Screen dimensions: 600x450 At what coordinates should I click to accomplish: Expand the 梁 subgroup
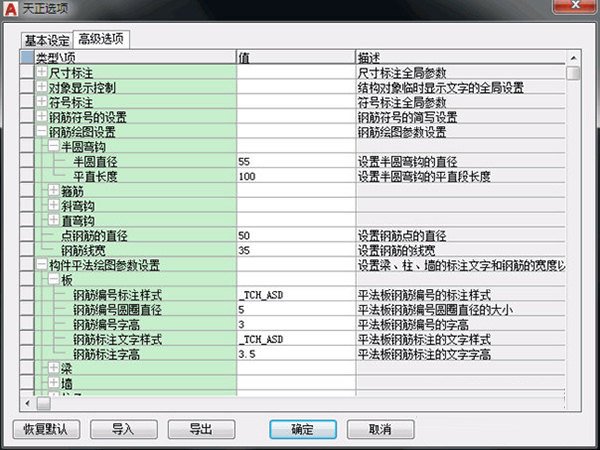(53, 369)
